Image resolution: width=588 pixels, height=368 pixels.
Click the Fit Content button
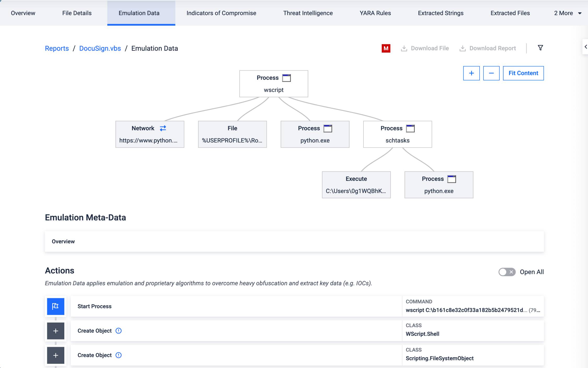coord(523,73)
